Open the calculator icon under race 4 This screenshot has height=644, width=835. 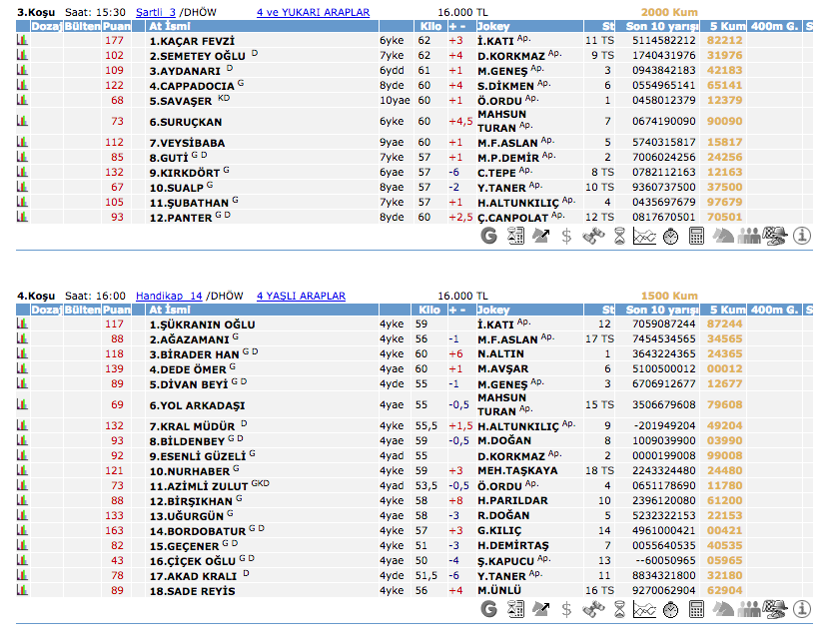point(696,609)
